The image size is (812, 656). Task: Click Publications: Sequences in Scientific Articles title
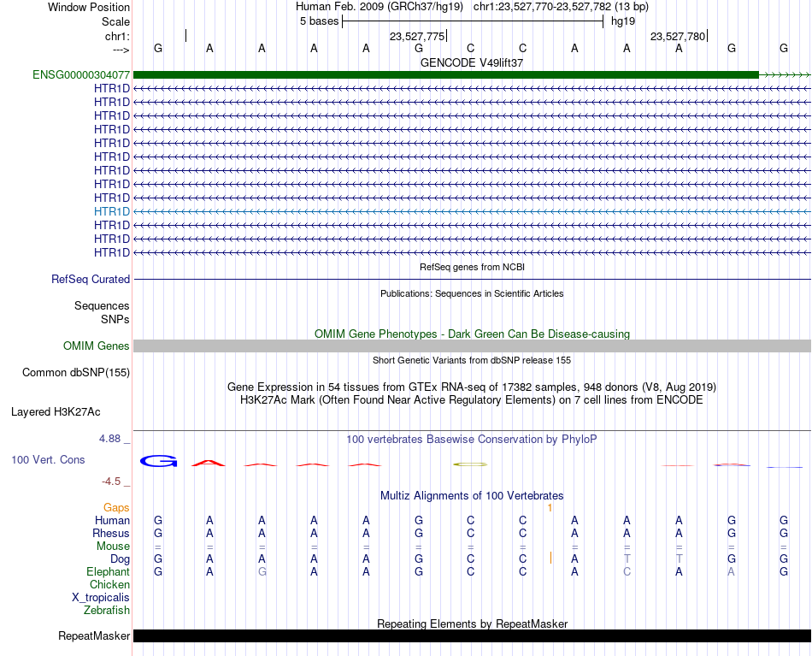click(472, 293)
